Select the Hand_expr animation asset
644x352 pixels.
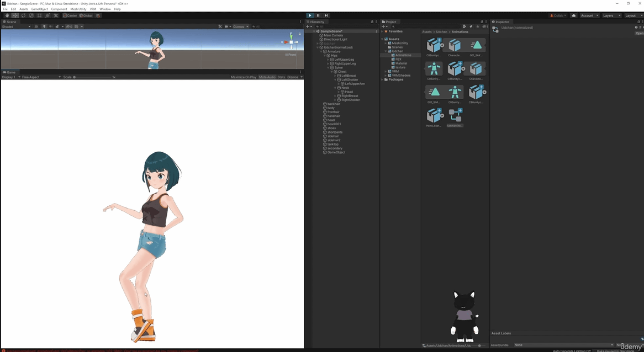[x=434, y=115]
